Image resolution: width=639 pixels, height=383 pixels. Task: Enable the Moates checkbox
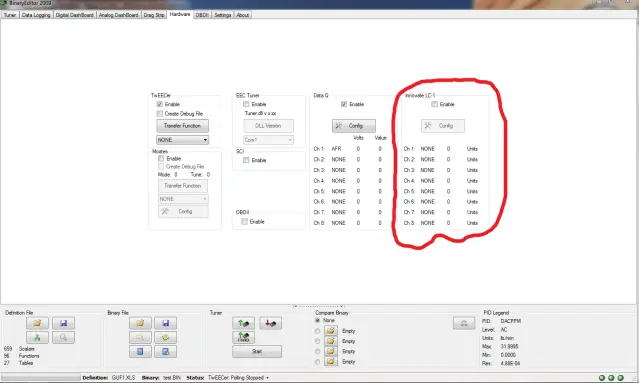(161, 158)
